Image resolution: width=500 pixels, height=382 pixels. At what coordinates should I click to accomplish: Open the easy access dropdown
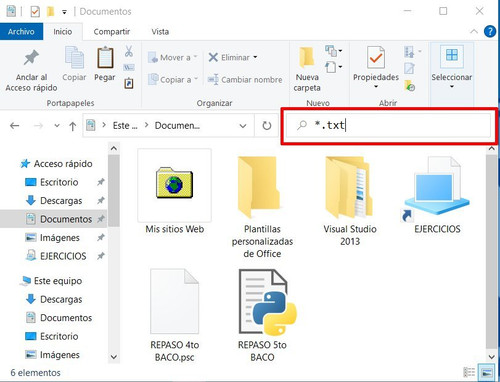tap(334, 67)
